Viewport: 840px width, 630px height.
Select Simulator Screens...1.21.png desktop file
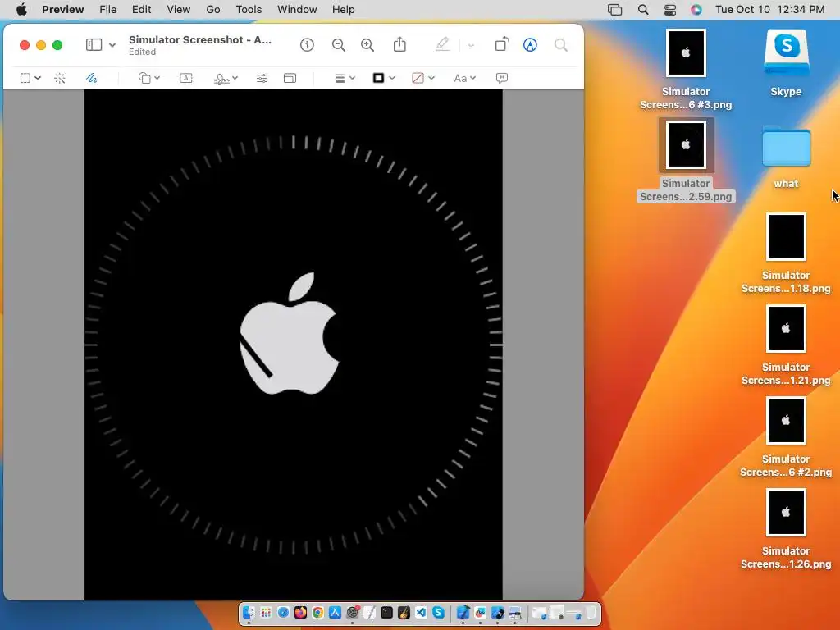tap(786, 345)
